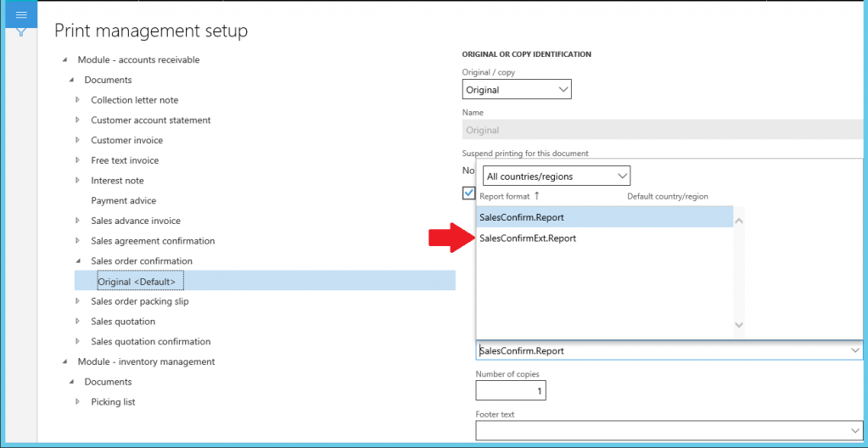Select Sales quotation confirmation label
Viewport: 868px width, 448px height.
[150, 342]
